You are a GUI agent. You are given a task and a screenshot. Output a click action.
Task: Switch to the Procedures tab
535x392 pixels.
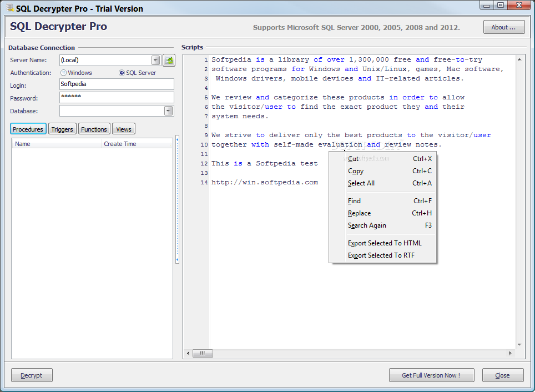(x=28, y=129)
